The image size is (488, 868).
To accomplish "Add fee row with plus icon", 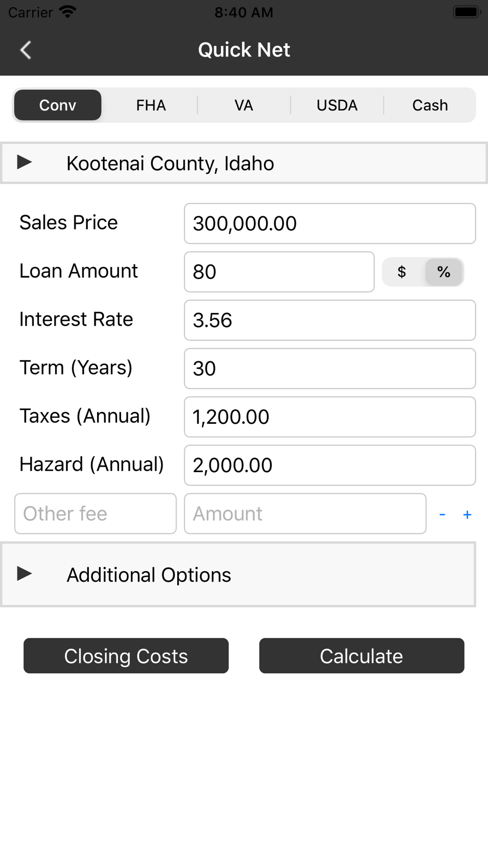I will tap(467, 515).
